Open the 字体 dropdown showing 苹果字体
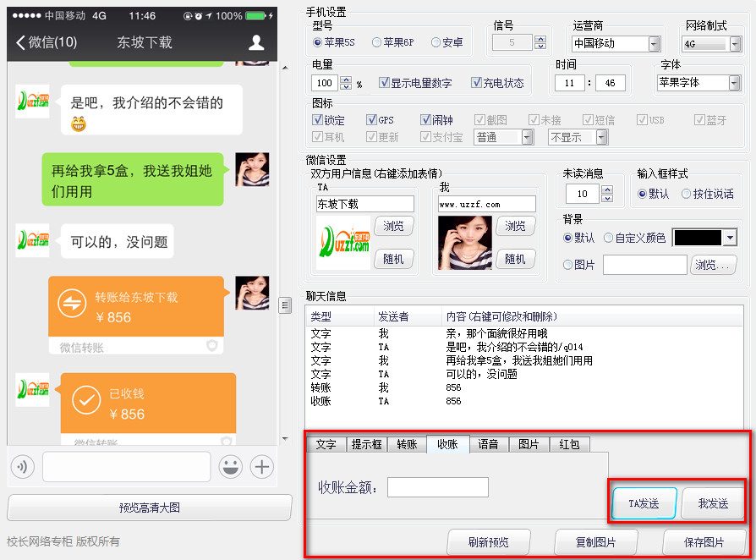Image resolution: width=756 pixels, height=560 pixels. [x=732, y=82]
